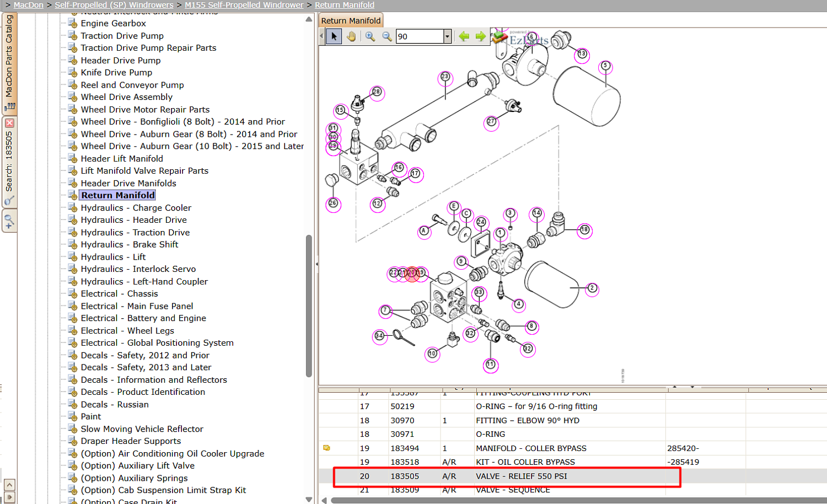Viewport: 827px width, 504px height.
Task: Open the Return Manifold diagram tab
Action: [x=351, y=21]
